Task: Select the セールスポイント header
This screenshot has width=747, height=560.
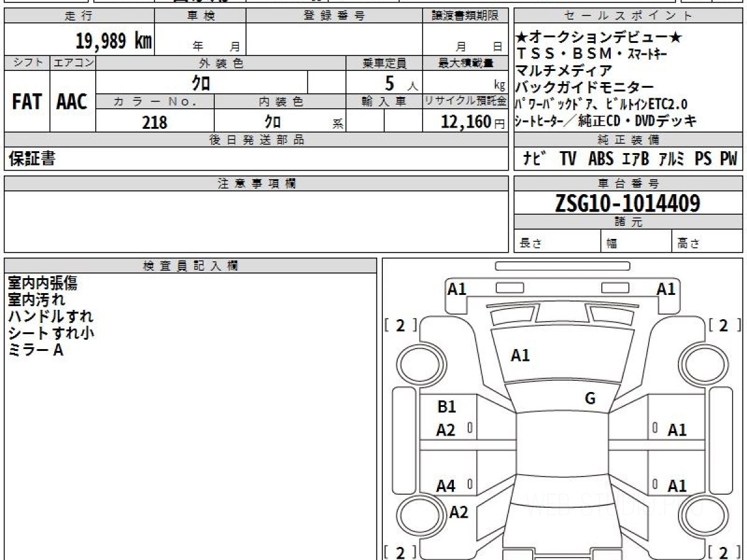Action: click(629, 16)
